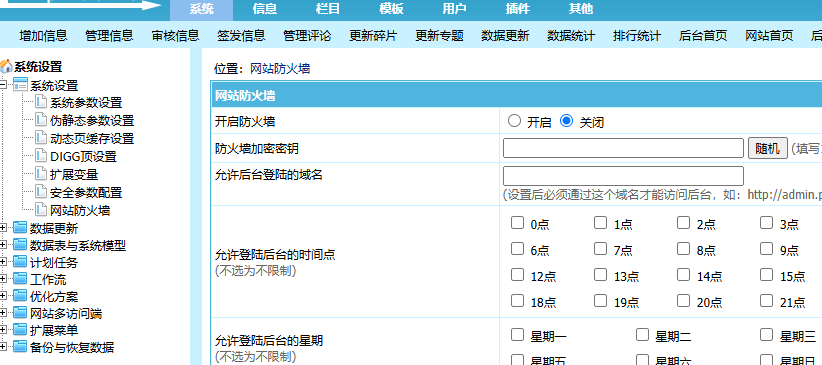Image resolution: width=822 pixels, height=365 pixels.
Task: Open 伪静态参数设置 in the tree
Action: [x=92, y=120]
